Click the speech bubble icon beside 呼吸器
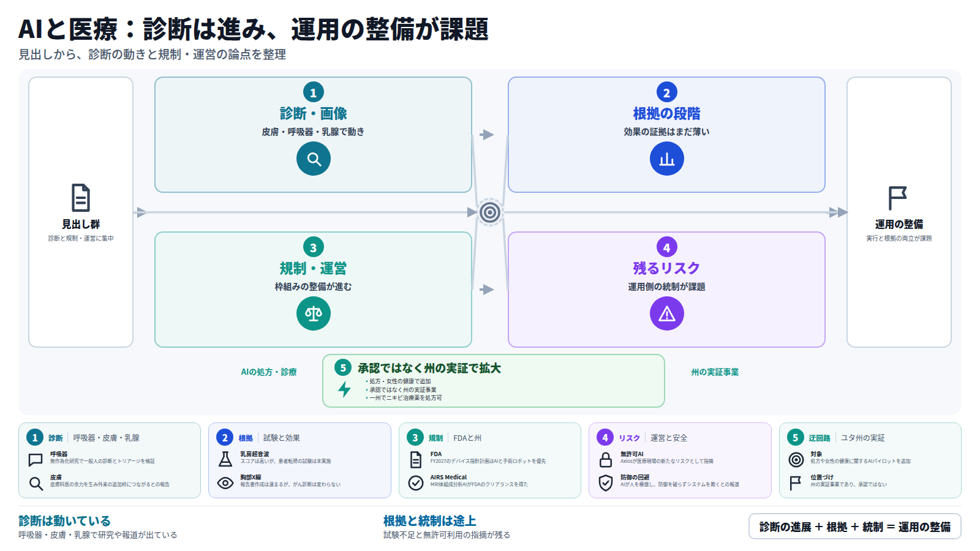 click(x=36, y=459)
